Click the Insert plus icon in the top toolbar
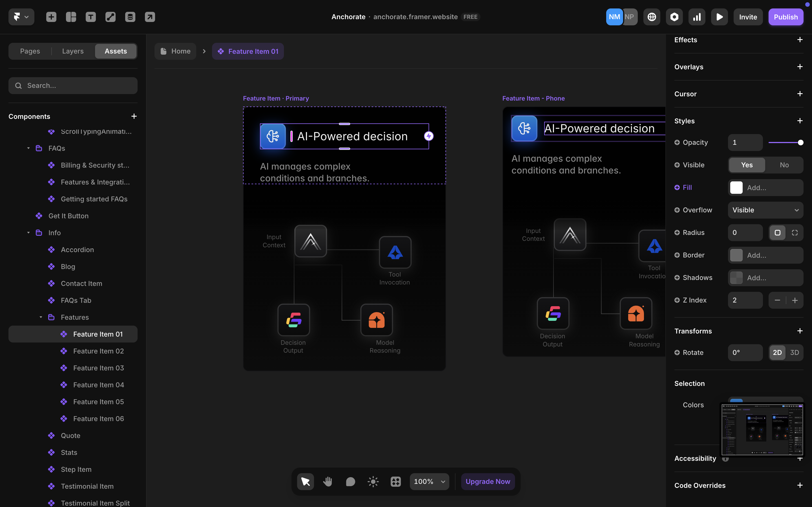This screenshot has height=507, width=812. (51, 17)
